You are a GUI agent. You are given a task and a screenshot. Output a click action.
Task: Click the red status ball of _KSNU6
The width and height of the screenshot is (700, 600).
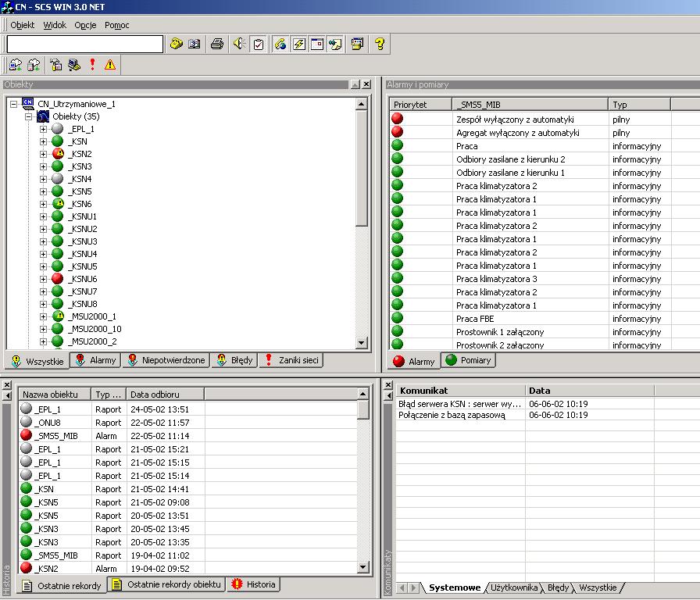(x=58, y=279)
